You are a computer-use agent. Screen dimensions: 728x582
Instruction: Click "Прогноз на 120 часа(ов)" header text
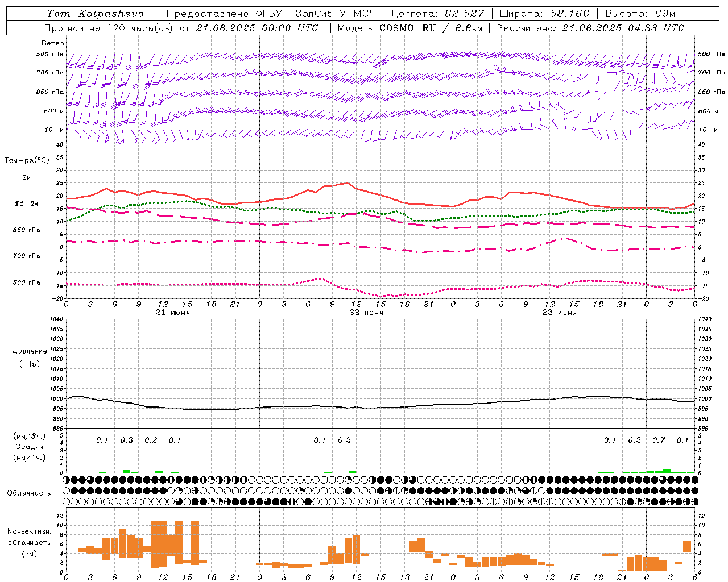tap(110, 28)
